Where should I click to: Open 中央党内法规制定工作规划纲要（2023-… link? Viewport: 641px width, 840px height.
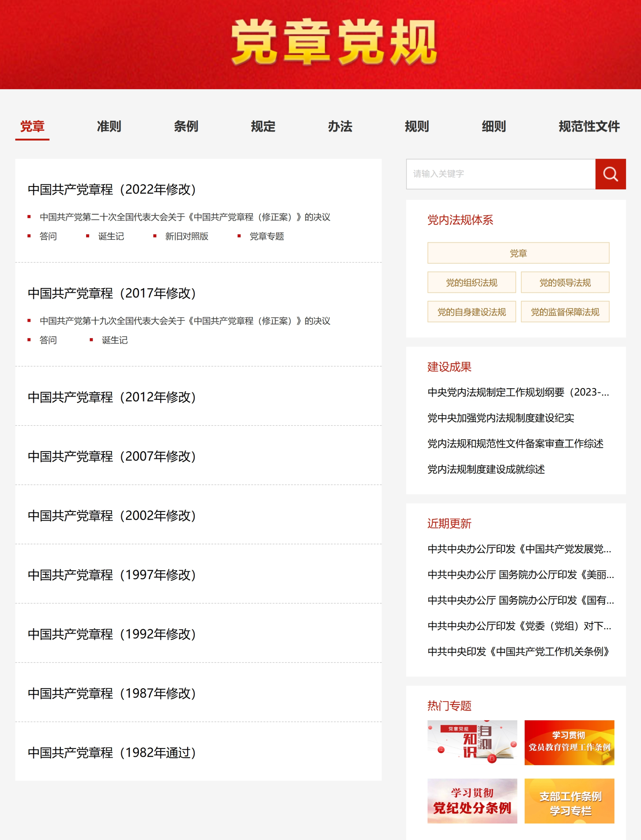click(518, 392)
